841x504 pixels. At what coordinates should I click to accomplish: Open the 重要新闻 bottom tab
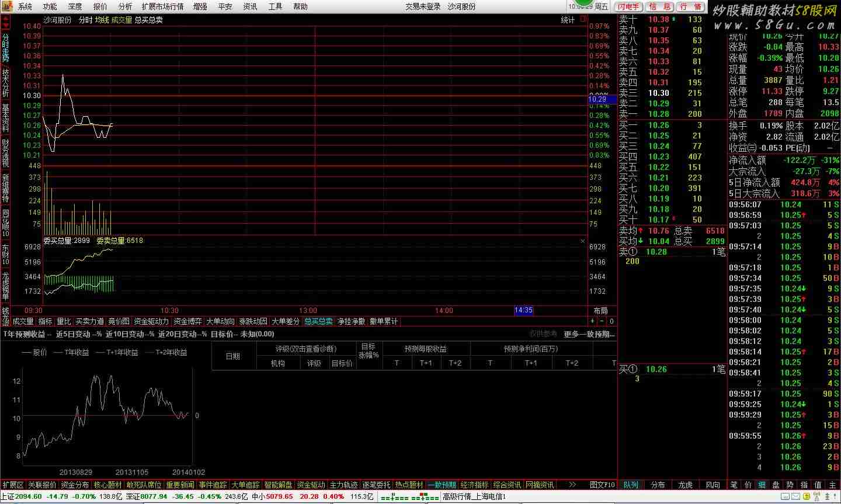(x=180, y=485)
